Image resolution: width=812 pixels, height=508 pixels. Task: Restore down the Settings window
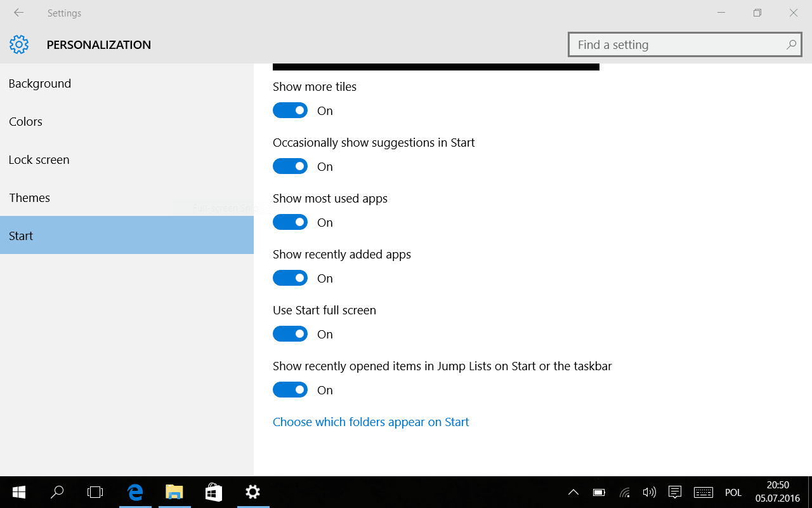(757, 13)
